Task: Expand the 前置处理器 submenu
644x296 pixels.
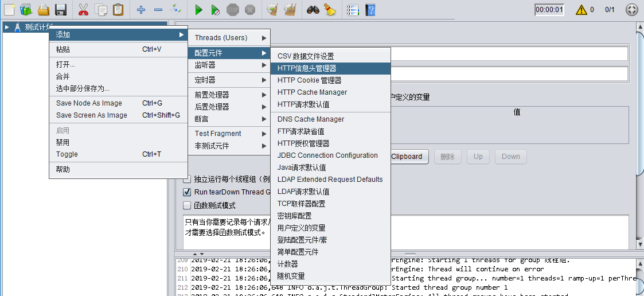Action: click(x=229, y=95)
